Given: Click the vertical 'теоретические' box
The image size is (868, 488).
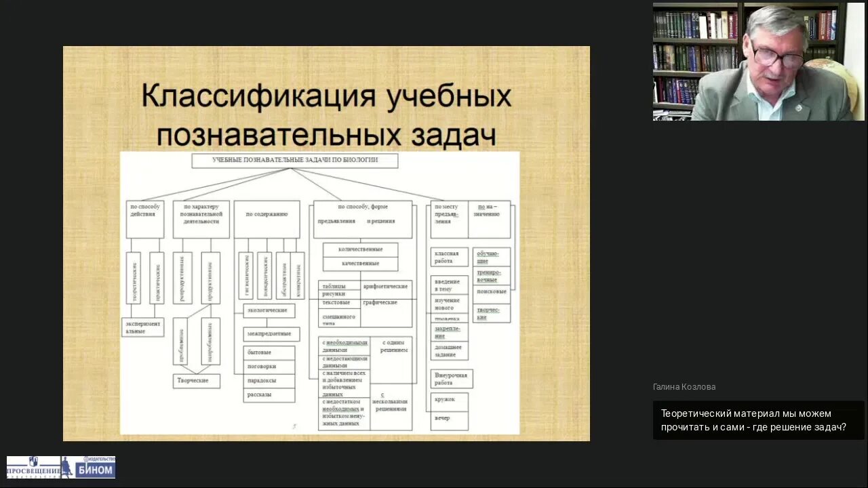Looking at the screenshot, I should 133,278.
